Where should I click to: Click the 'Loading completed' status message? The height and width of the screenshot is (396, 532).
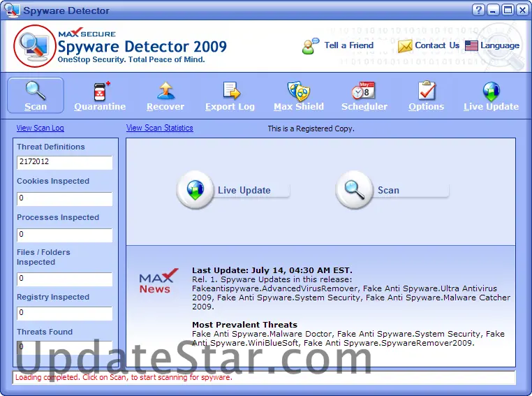(x=124, y=377)
